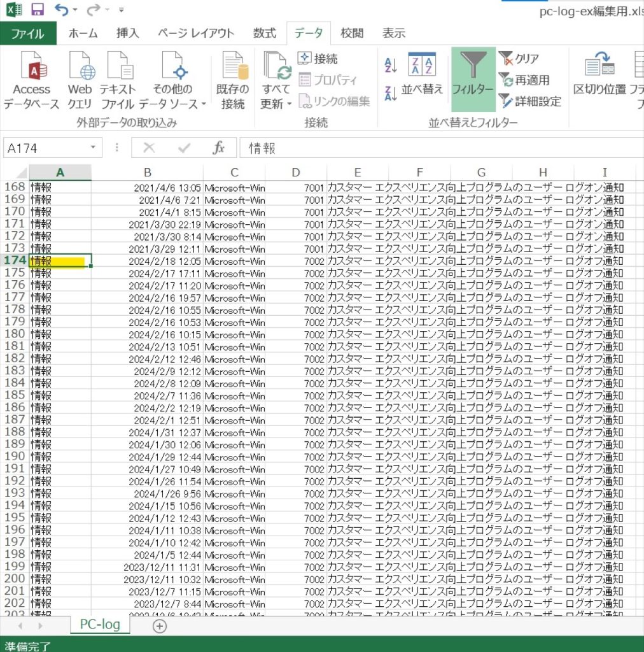Reapply the filter with 再適用

coord(524,80)
